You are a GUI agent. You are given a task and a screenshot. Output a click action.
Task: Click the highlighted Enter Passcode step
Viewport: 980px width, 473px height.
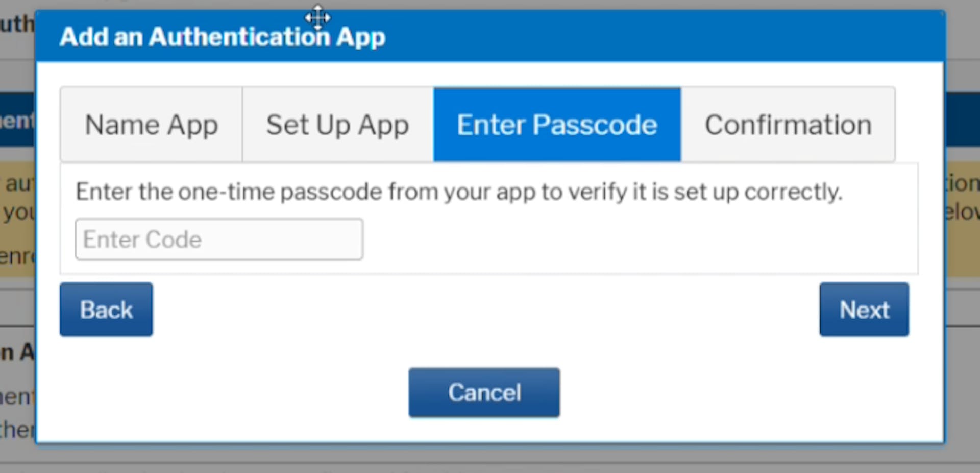(557, 124)
